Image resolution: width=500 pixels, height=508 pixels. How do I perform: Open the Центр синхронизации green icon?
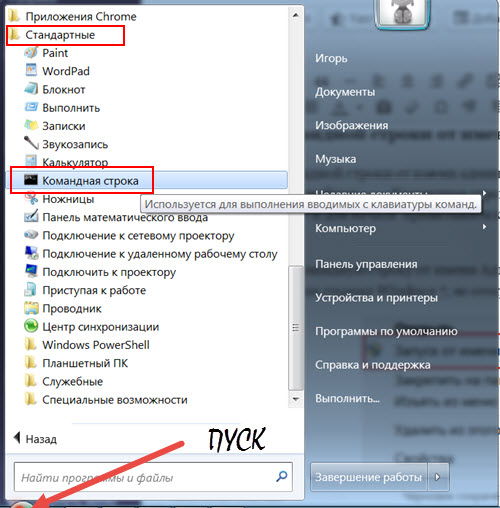coord(31,326)
